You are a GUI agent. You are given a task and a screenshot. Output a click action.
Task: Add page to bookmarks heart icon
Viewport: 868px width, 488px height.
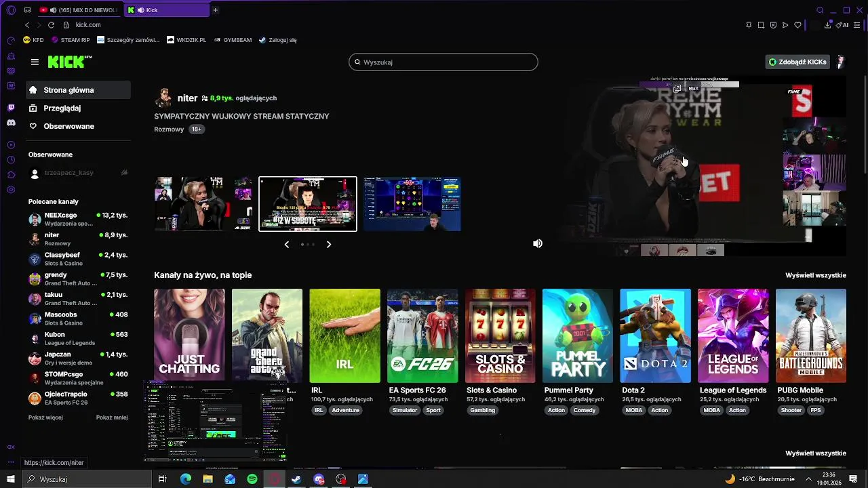(798, 25)
